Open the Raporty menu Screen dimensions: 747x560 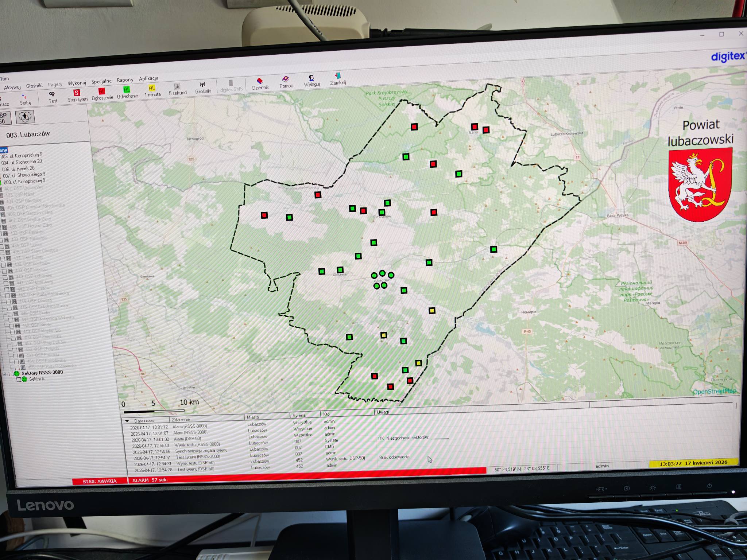click(125, 80)
